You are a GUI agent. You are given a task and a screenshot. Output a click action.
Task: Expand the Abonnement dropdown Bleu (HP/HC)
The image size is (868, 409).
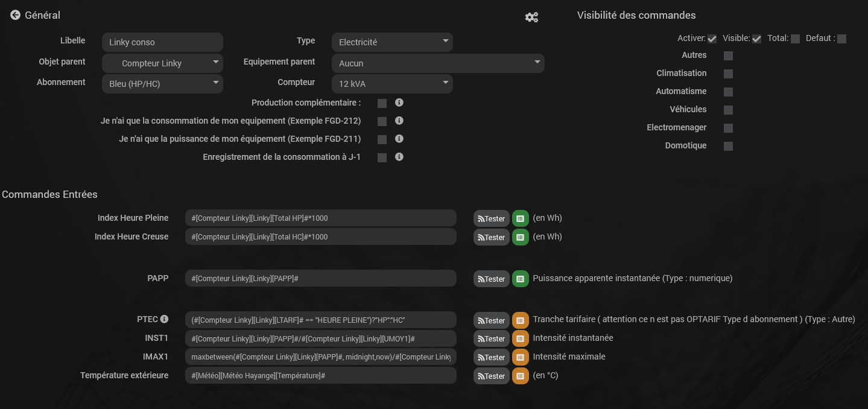tap(162, 84)
